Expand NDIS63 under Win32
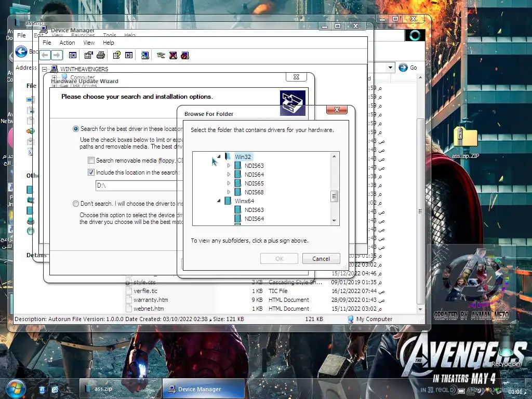The width and height of the screenshot is (532, 399). [x=229, y=166]
